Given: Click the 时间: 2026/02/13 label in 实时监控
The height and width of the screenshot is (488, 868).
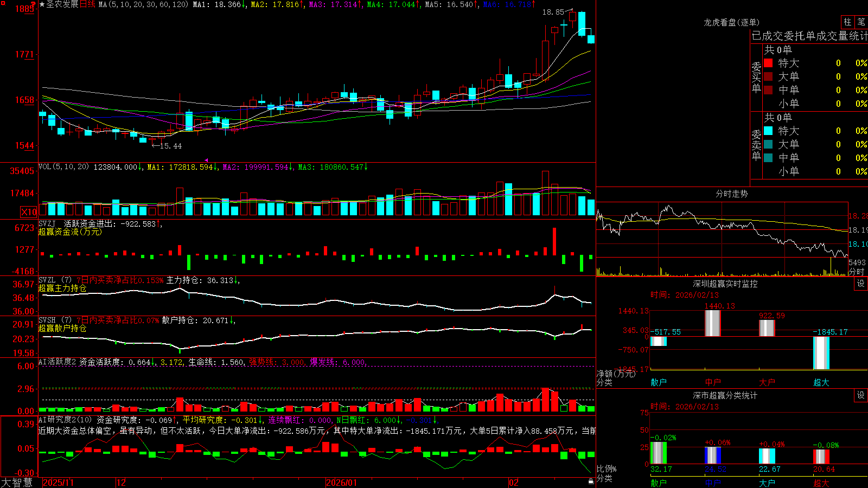Looking at the screenshot, I should 684,295.
